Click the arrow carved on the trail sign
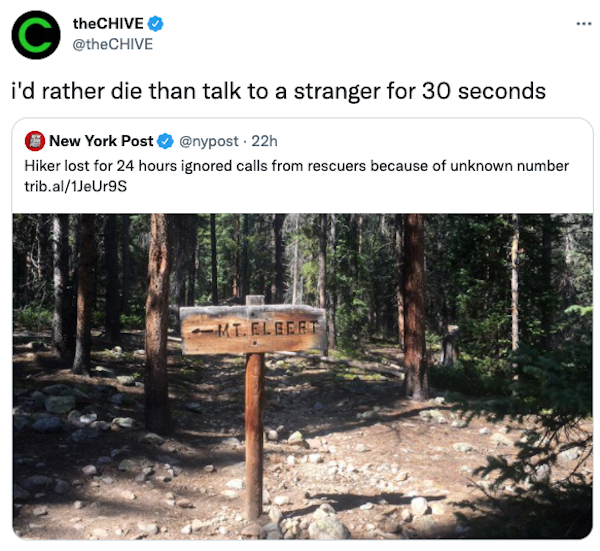 tap(203, 331)
